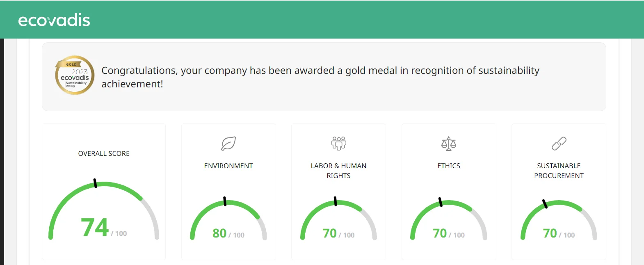Select the ENVIRONMENT card title
644x265 pixels.
click(228, 166)
